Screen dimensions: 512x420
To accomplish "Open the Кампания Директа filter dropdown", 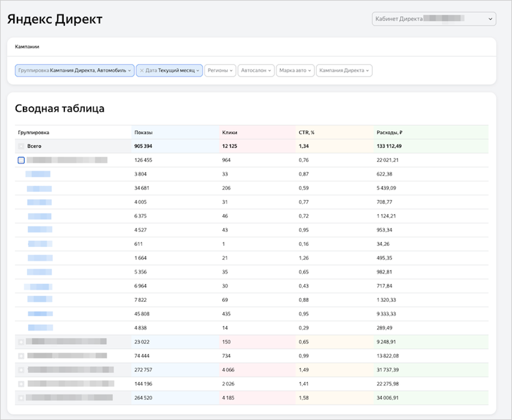I will coord(344,71).
